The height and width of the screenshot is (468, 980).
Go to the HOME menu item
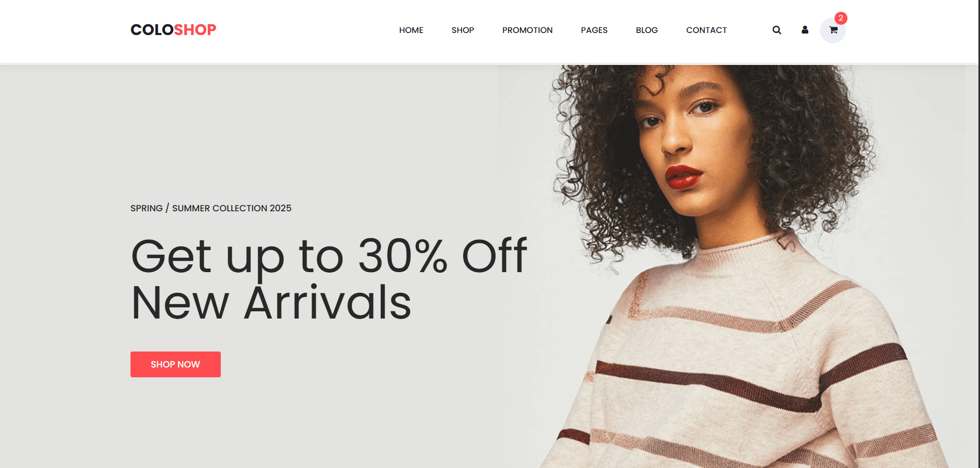click(411, 30)
